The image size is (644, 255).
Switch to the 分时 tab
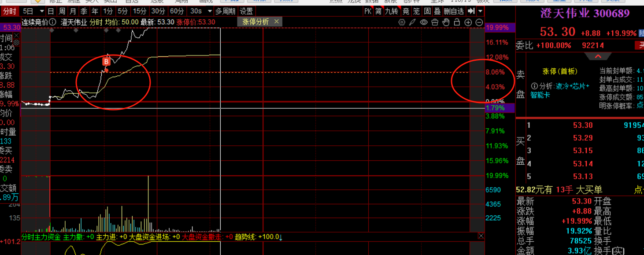(x=10, y=11)
